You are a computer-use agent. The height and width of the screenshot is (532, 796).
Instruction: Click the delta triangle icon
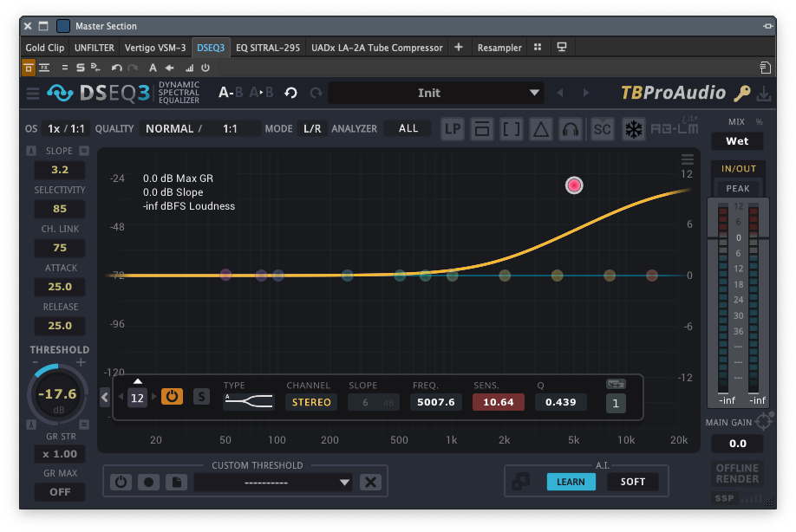(541, 129)
